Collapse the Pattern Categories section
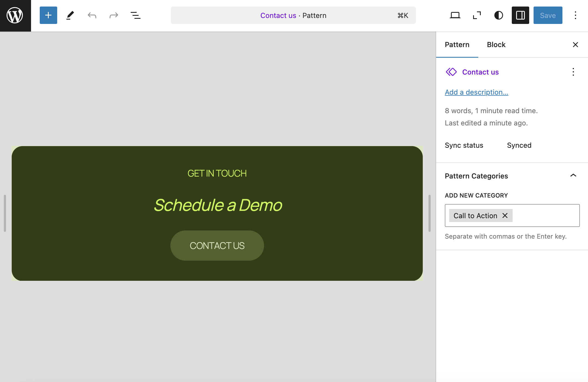Image resolution: width=588 pixels, height=382 pixels. pyautogui.click(x=573, y=176)
